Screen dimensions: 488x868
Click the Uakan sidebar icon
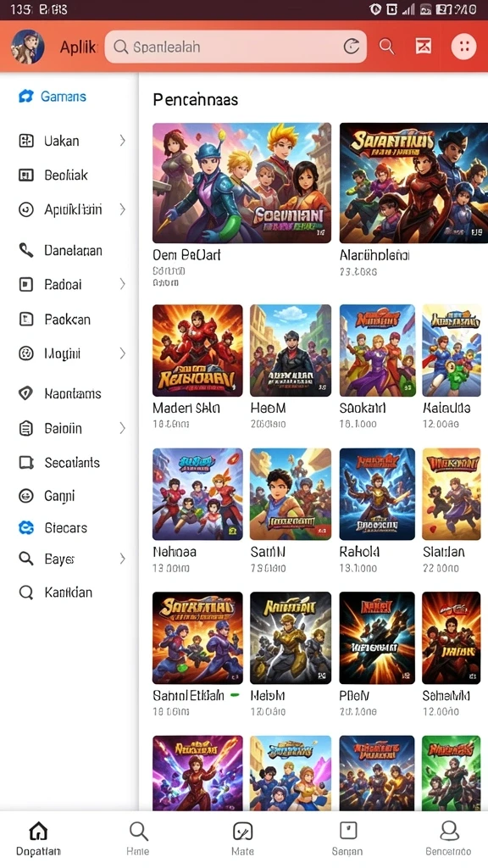point(25,141)
